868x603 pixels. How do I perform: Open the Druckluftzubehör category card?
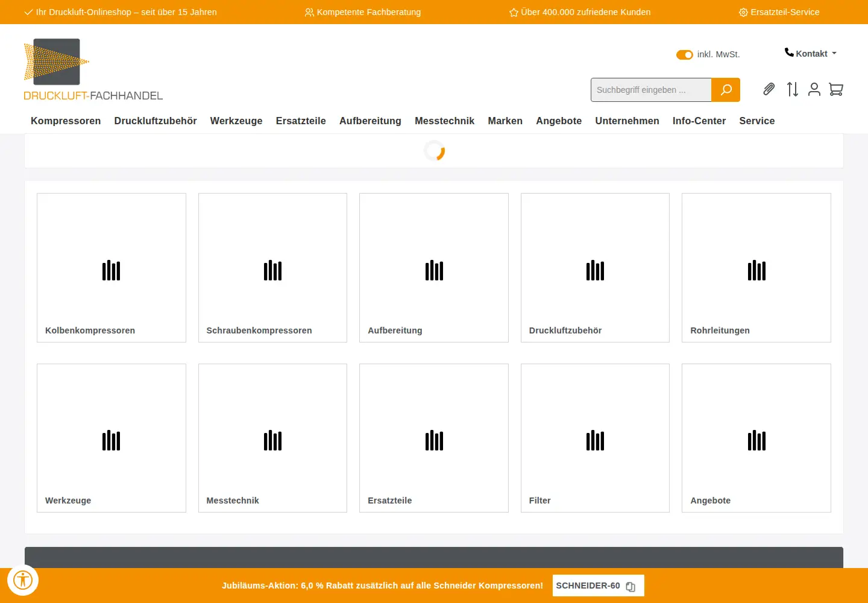(x=595, y=268)
